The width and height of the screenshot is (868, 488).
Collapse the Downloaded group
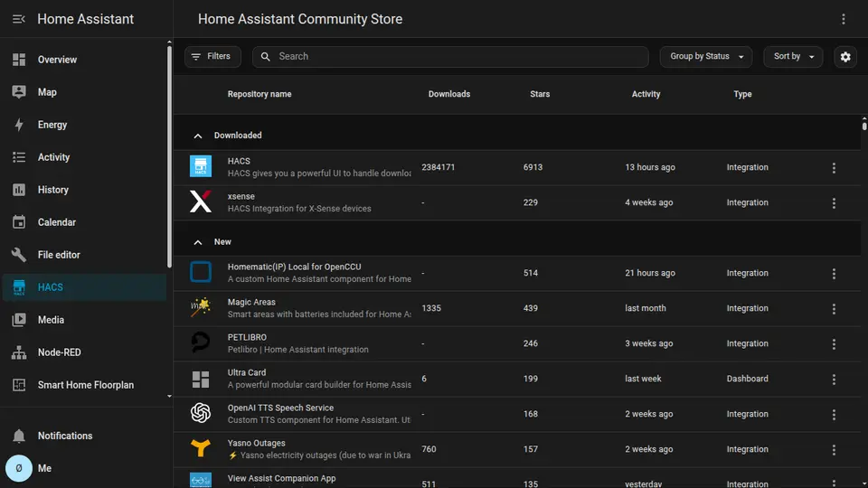click(198, 136)
